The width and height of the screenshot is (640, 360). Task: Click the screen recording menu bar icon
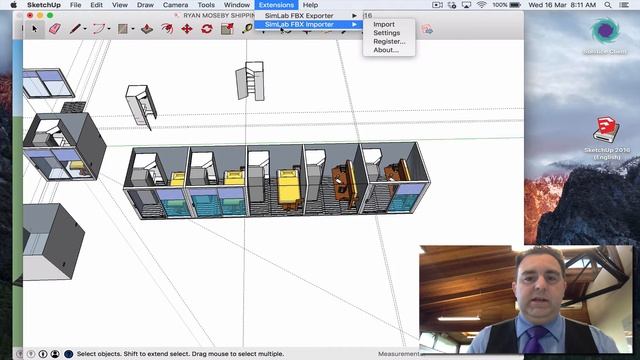click(437, 5)
